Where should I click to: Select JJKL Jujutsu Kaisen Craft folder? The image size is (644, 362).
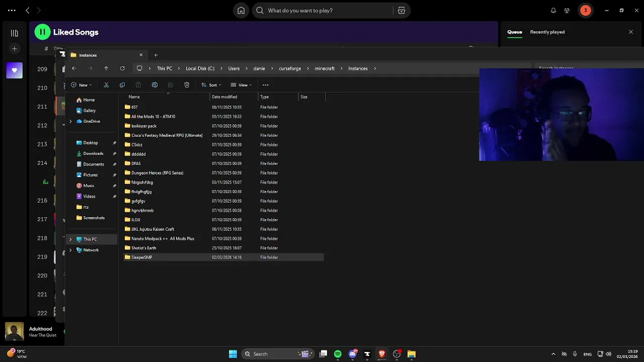(224, 229)
